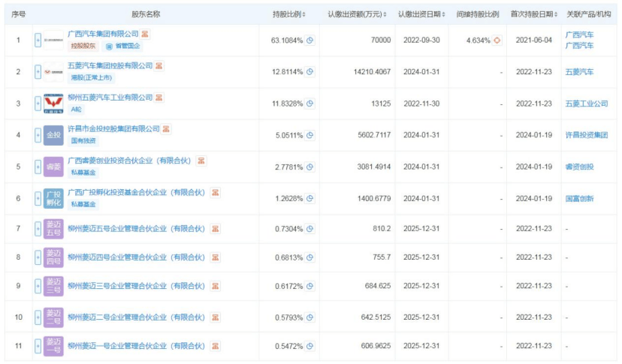Click pie chart icon next to 63.1084%
Viewport: 622px width, 364px height.
point(310,41)
